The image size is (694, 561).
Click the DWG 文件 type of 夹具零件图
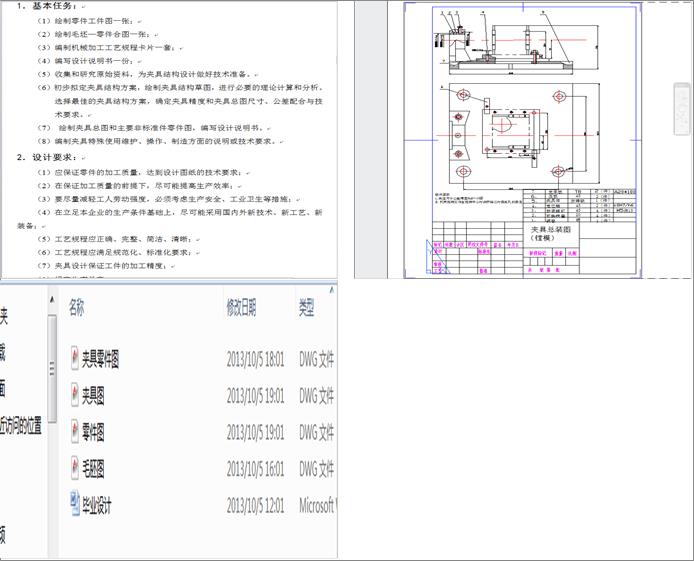click(316, 359)
